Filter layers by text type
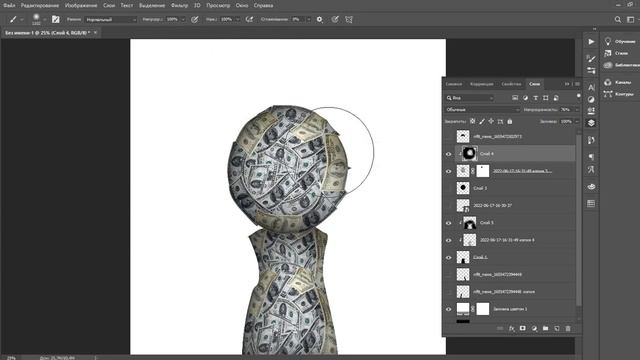Image resolution: width=640 pixels, height=360 pixels. click(536, 98)
